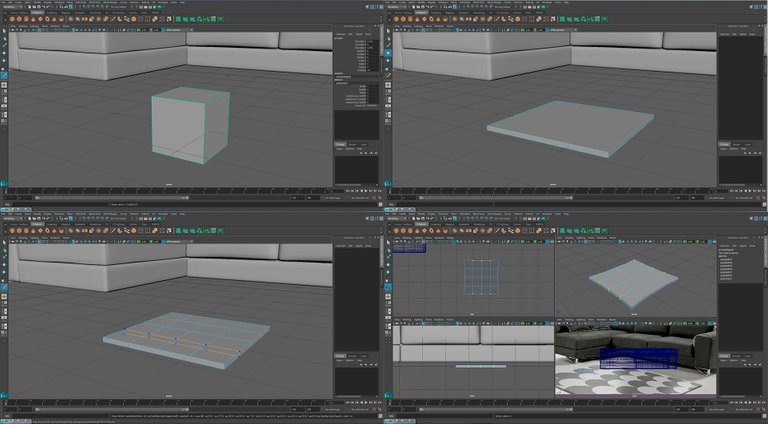Select Rendering shelf tab in flat-slab window
768x424 pixels.
point(479,13)
